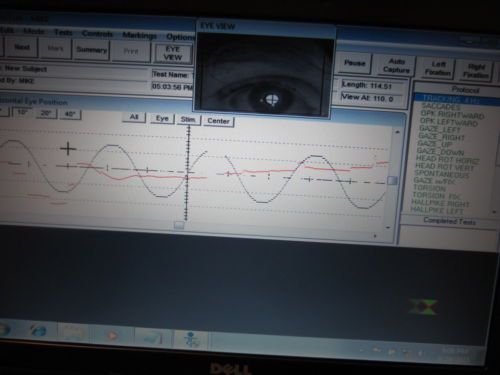Toggle the Eye trace display button

[162, 118]
